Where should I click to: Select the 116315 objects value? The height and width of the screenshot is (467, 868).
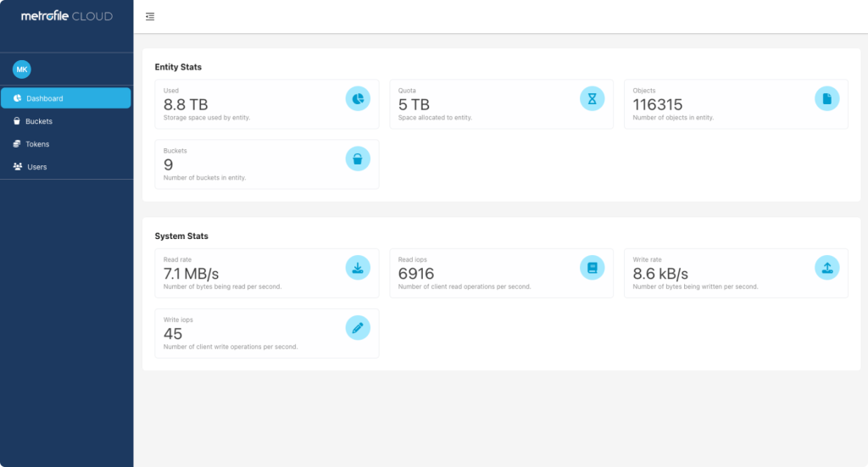(x=658, y=104)
